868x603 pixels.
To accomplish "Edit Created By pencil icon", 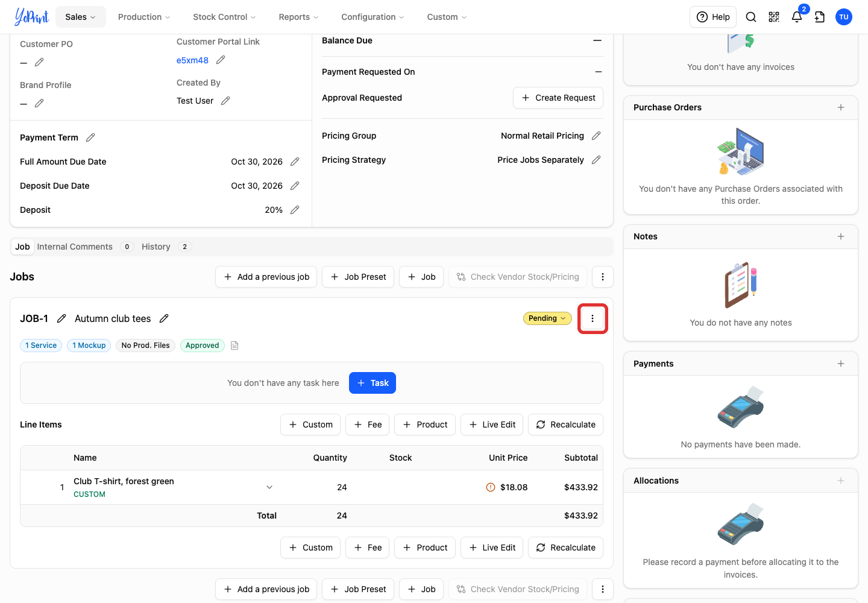I will (x=225, y=101).
